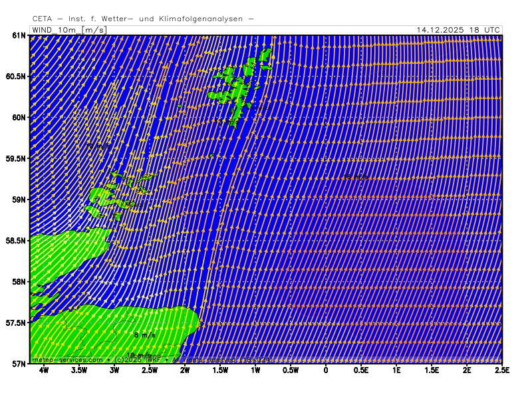Click the 60.5N latitude axis label
This screenshot has height=399, width=532.
pos(16,76)
